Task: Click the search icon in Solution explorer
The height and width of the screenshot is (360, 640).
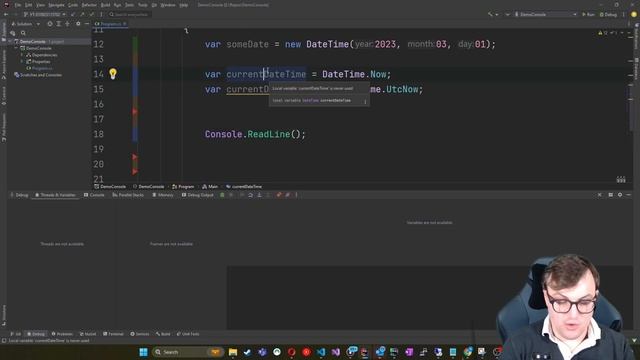Action: pos(23,33)
